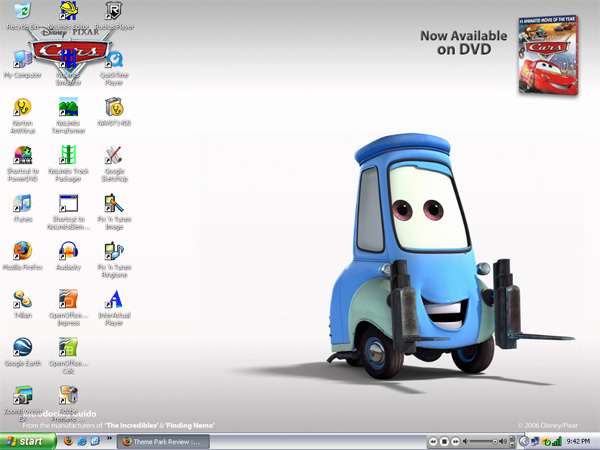The image size is (600, 450).
Task: Open the network connection tray icon
Action: point(535,442)
